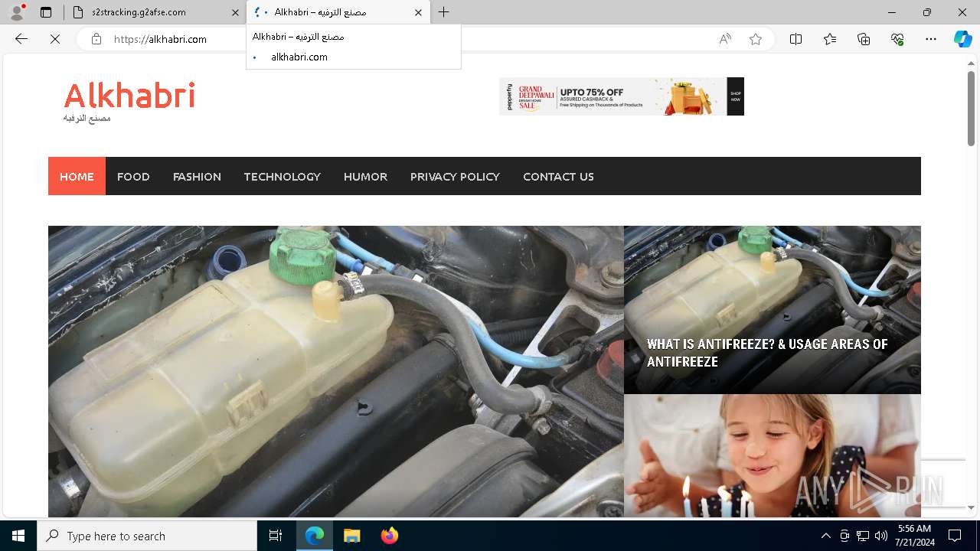Open a new browser tab
The width and height of the screenshot is (980, 551).
(x=444, y=12)
